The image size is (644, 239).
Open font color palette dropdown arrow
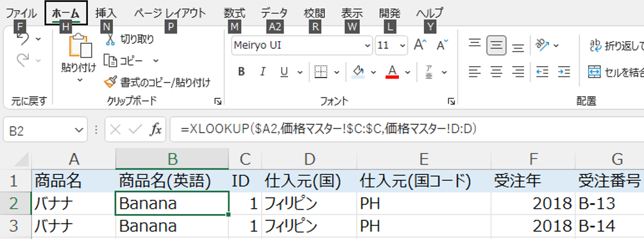coord(407,72)
